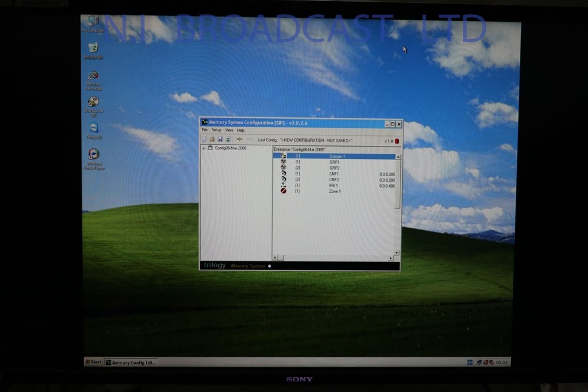Click the Save floppy disk icon

pos(220,139)
